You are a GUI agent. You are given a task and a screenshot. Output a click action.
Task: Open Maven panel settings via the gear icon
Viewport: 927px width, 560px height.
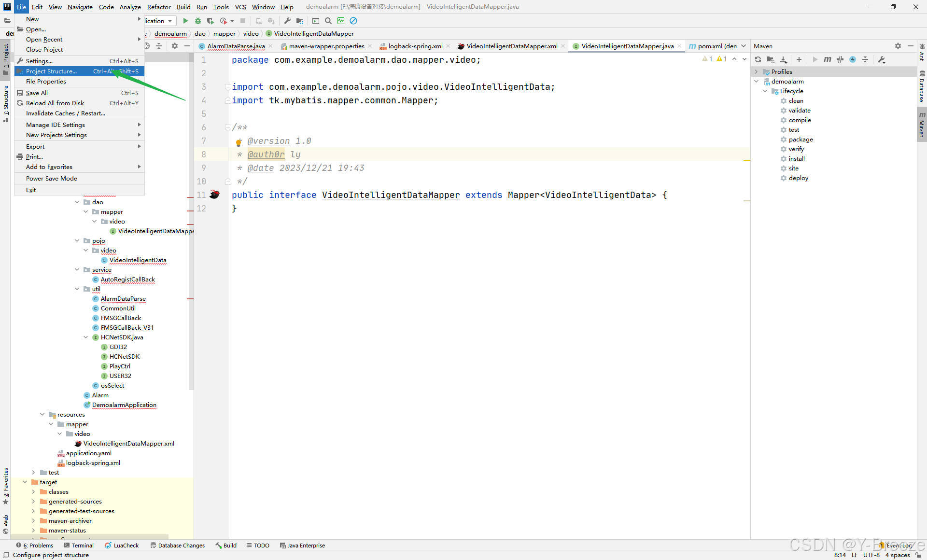tap(898, 46)
